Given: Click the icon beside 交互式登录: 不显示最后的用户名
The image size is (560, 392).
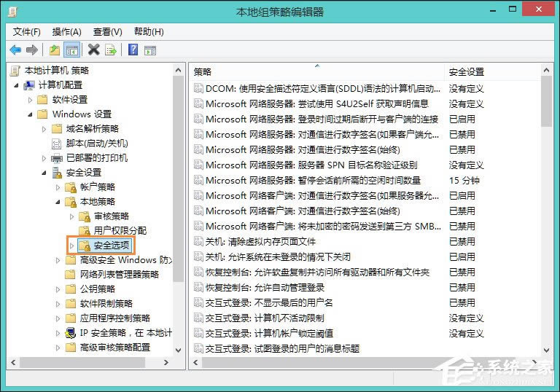Looking at the screenshot, I should coord(198,303).
